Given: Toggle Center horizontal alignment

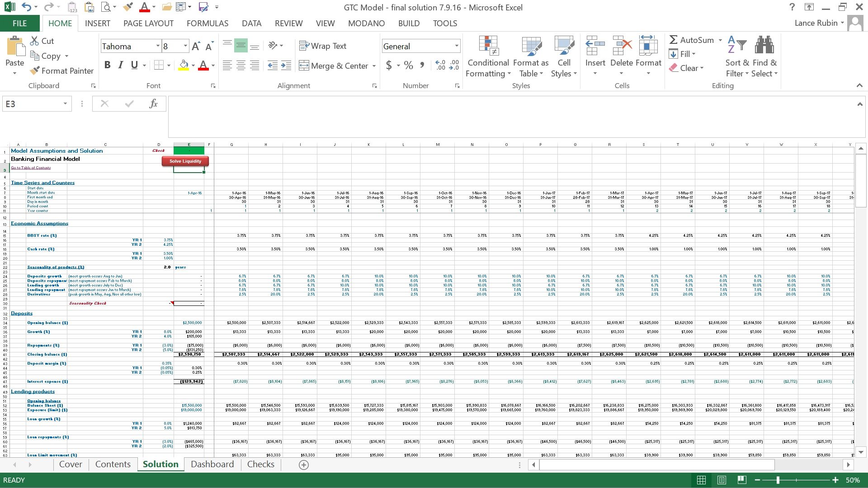Looking at the screenshot, I should [241, 66].
